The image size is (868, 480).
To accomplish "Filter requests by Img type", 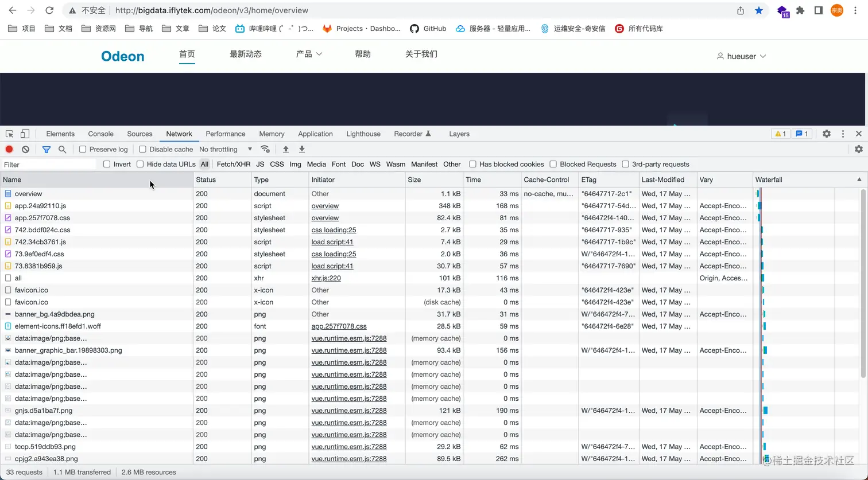I will click(x=296, y=164).
